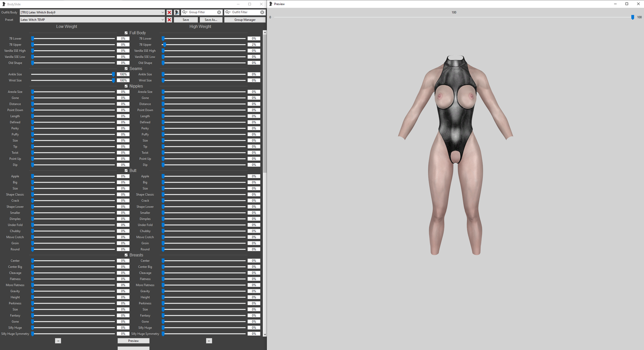Screen dimensions: 644x350
Task: Click the Preview button at bottom
Action: pyautogui.click(x=133, y=341)
